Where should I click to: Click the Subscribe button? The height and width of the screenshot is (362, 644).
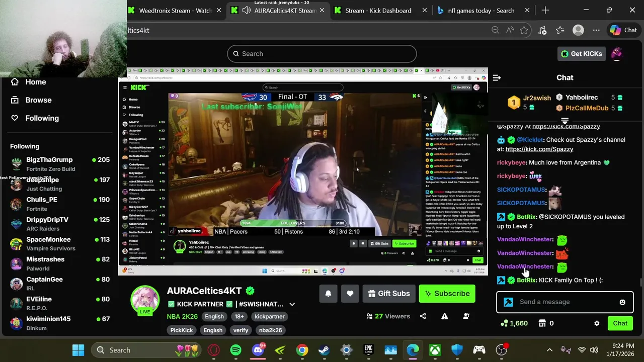point(447,294)
